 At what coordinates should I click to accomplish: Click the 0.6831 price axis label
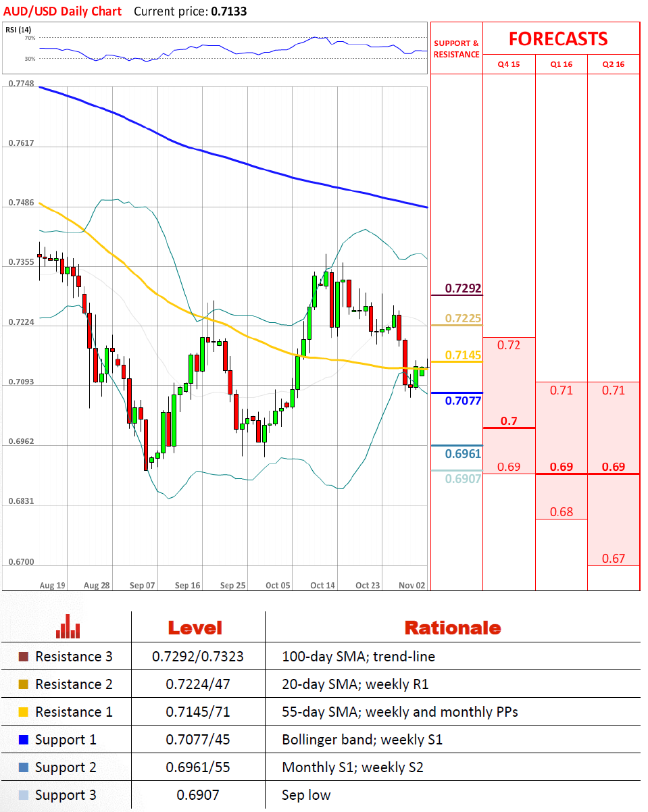21,501
